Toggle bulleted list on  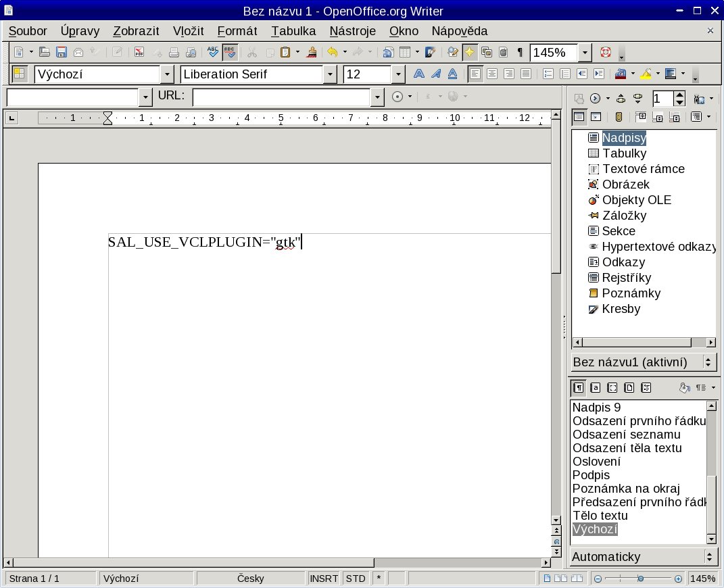point(564,74)
